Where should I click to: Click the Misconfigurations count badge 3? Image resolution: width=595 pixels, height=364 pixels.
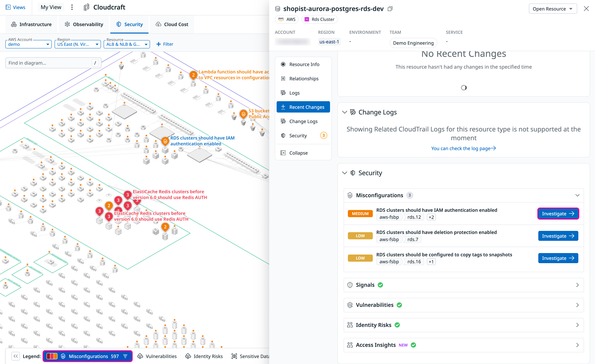coord(410,195)
